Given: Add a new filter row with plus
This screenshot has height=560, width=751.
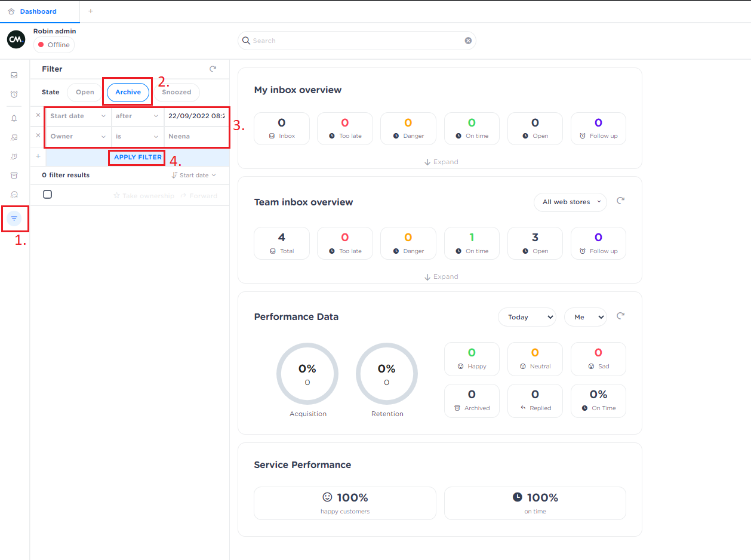Looking at the screenshot, I should pyautogui.click(x=38, y=156).
